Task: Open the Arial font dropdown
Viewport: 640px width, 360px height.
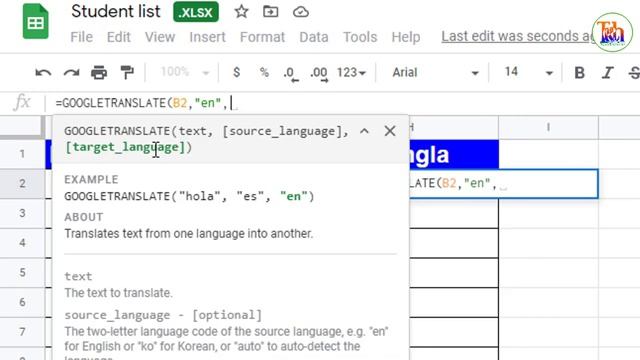Action: coord(435,73)
